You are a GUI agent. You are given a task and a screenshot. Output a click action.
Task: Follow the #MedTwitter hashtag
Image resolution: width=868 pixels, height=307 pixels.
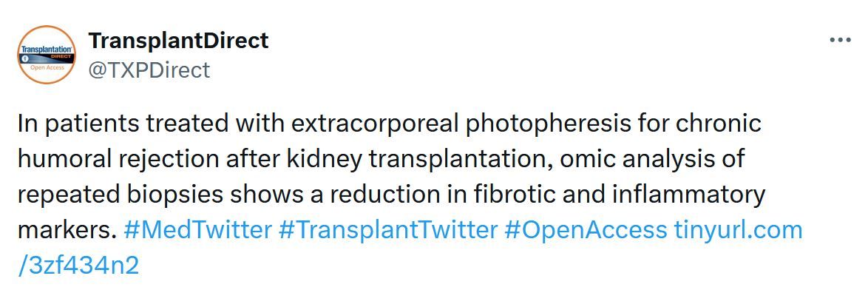(x=197, y=230)
